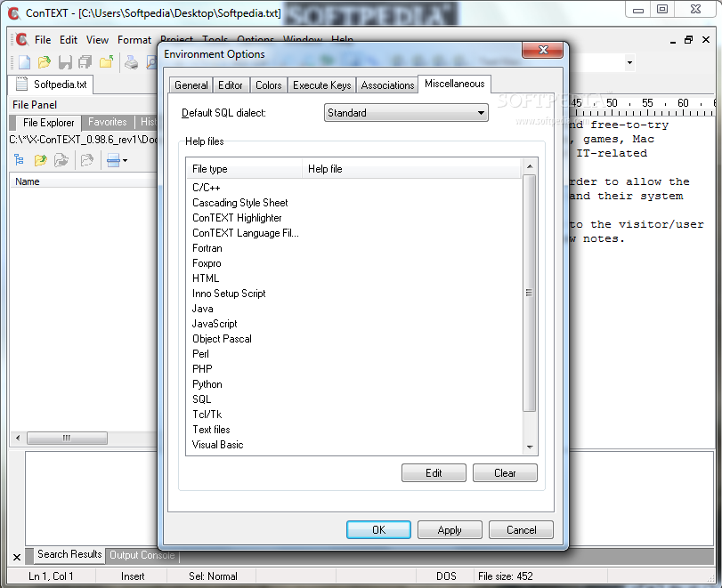The image size is (722, 588).
Task: Click the Save floppy disk icon in toolbar
Action: tap(65, 62)
